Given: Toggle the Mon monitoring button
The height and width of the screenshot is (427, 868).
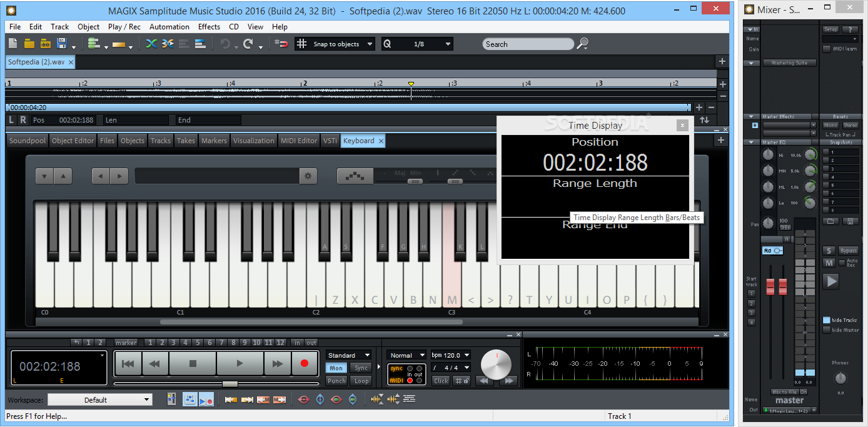Looking at the screenshot, I should point(336,368).
